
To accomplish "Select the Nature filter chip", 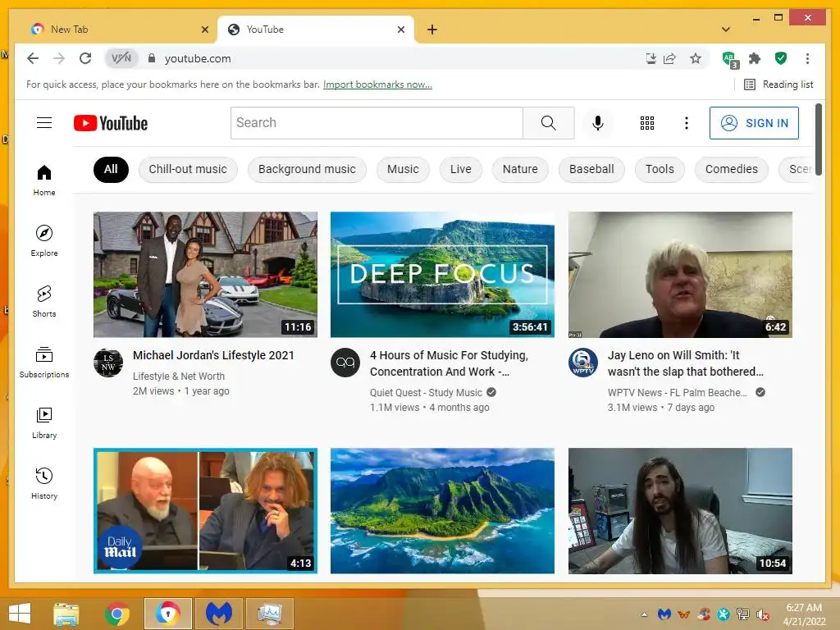I will (520, 169).
